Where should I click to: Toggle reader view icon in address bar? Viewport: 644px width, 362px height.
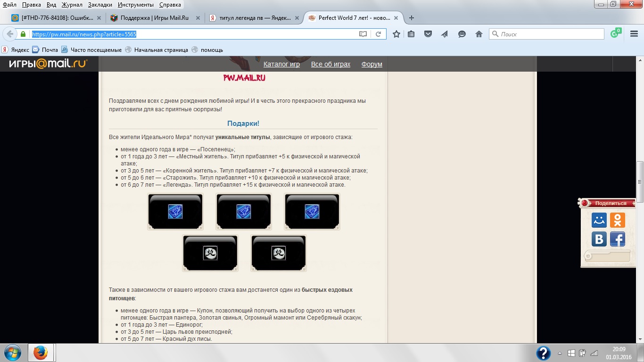[x=363, y=34]
